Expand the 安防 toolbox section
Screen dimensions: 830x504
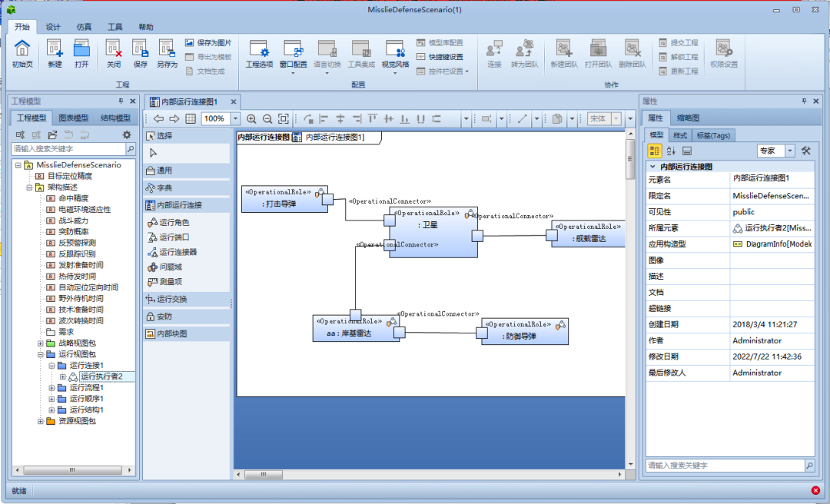click(x=186, y=317)
